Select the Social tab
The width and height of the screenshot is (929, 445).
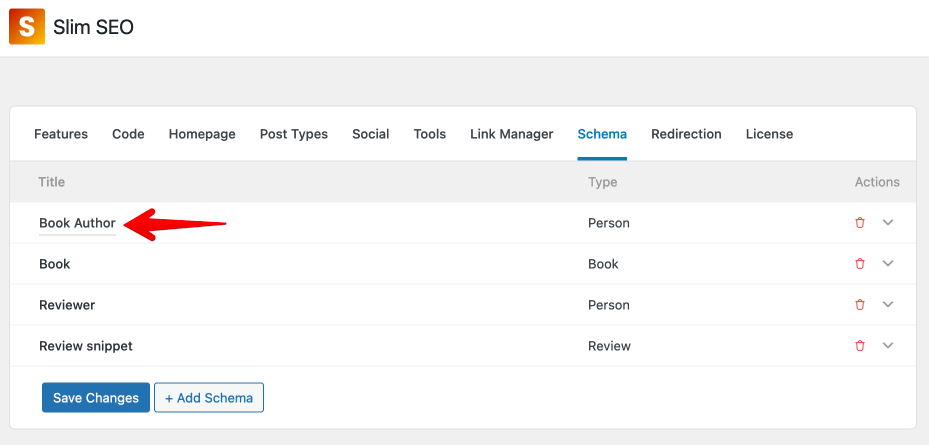tap(370, 134)
